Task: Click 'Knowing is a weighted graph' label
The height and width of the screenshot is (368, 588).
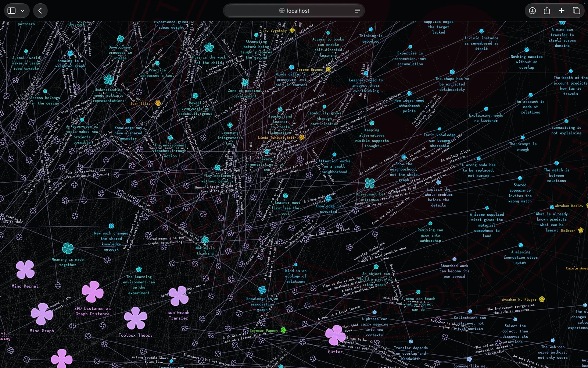Action: [x=70, y=63]
